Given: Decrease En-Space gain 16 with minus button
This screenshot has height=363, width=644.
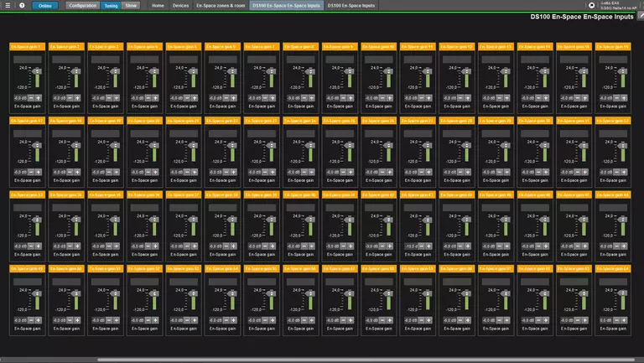Looking at the screenshot, I should [x=617, y=98].
